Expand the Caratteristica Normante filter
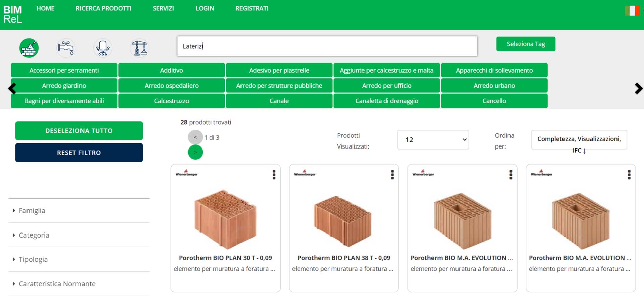 pos(79,284)
